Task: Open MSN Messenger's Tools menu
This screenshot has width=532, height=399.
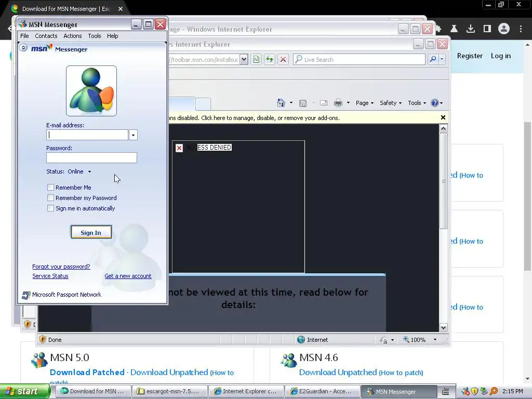Action: pos(95,36)
